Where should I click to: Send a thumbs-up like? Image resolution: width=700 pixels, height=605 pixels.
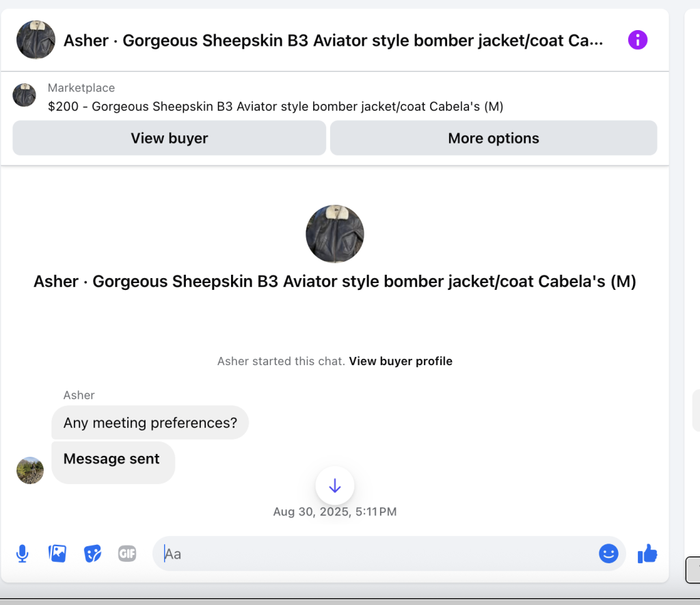647,553
